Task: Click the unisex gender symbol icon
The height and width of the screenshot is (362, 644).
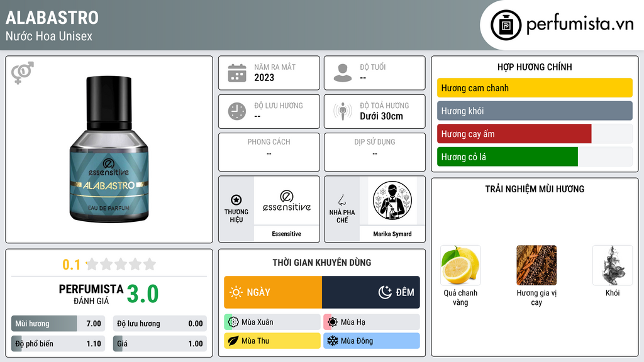Action: (23, 73)
